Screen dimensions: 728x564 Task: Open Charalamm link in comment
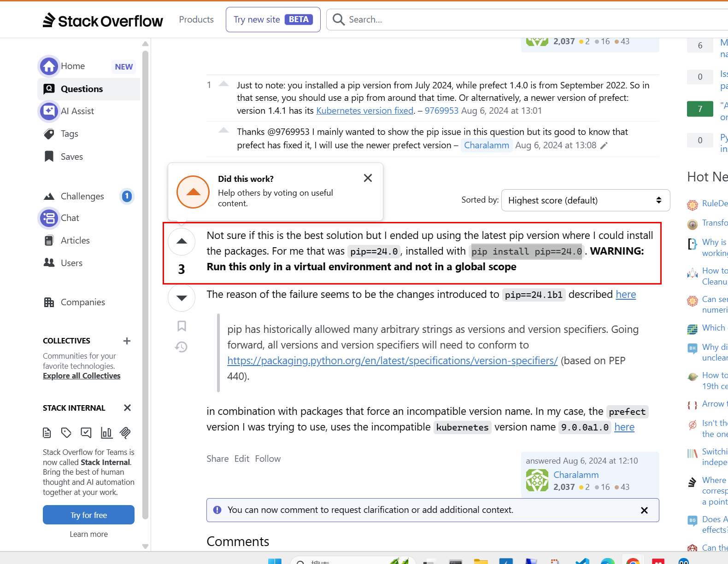point(487,145)
